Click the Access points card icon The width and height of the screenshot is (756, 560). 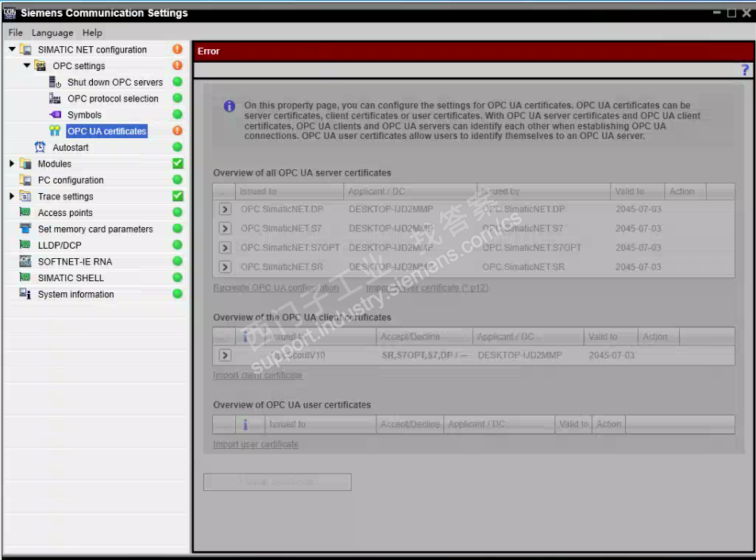[x=25, y=212]
